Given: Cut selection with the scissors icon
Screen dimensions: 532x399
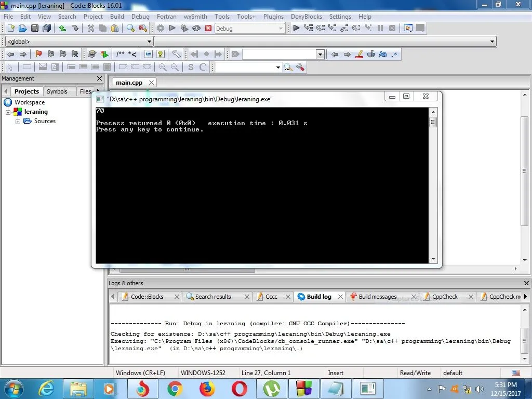Looking at the screenshot, I should pos(90,28).
